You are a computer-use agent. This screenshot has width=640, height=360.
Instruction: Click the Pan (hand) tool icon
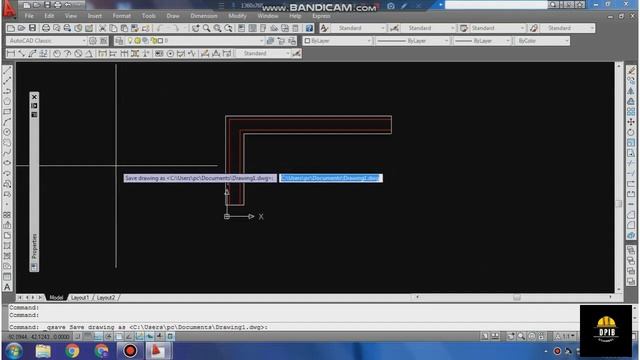pyautogui.click(x=196, y=28)
